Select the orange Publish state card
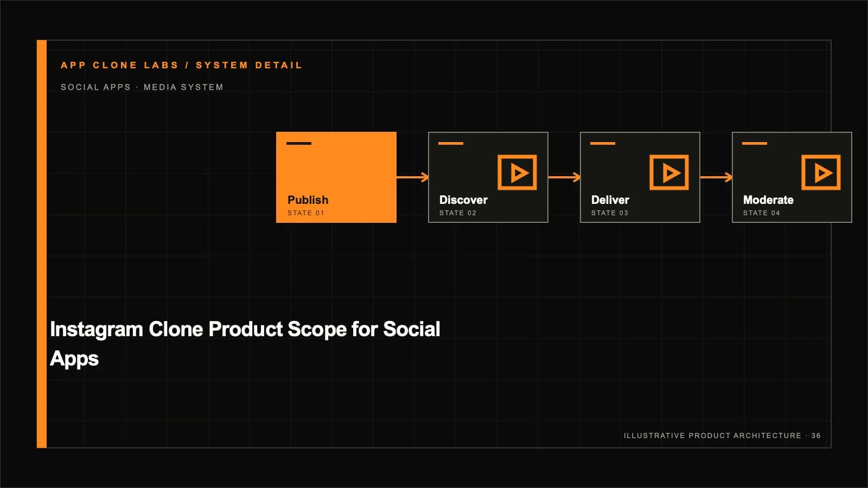 (x=336, y=177)
